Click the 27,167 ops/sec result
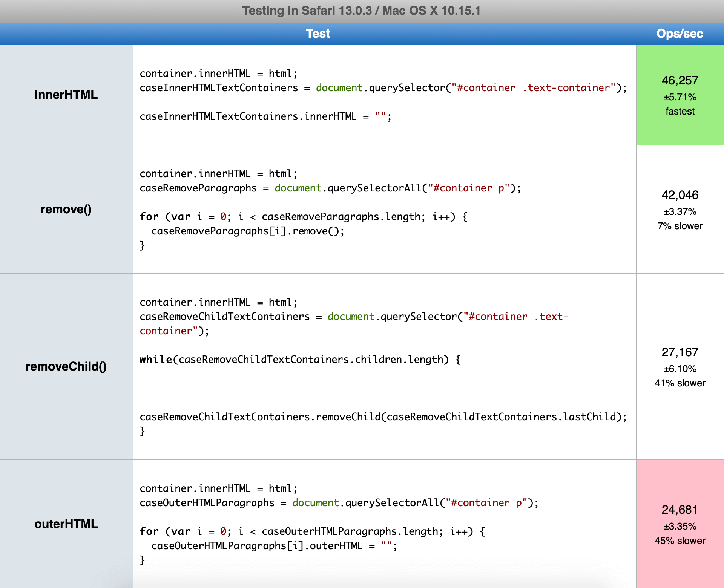This screenshot has height=588, width=724. coord(680,352)
